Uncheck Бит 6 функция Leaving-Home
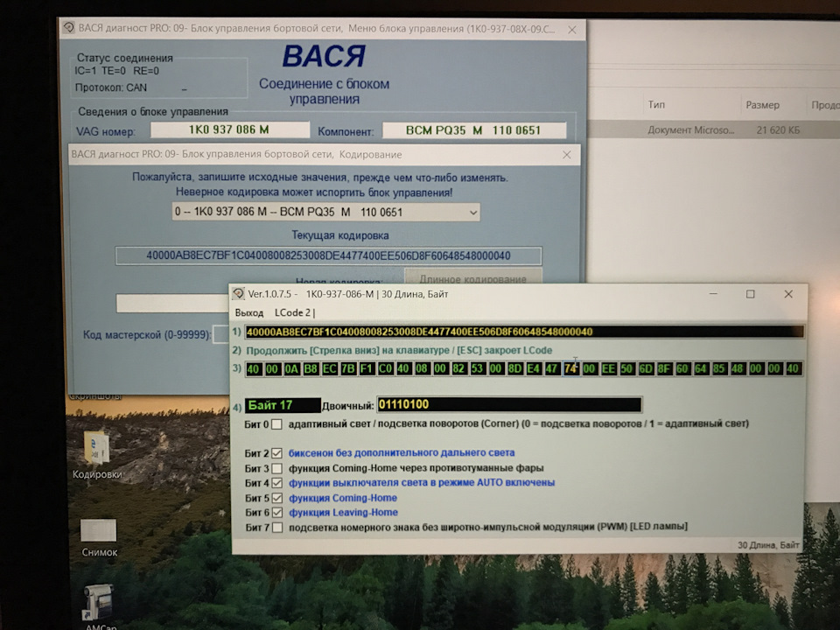The width and height of the screenshot is (840, 630). (276, 513)
